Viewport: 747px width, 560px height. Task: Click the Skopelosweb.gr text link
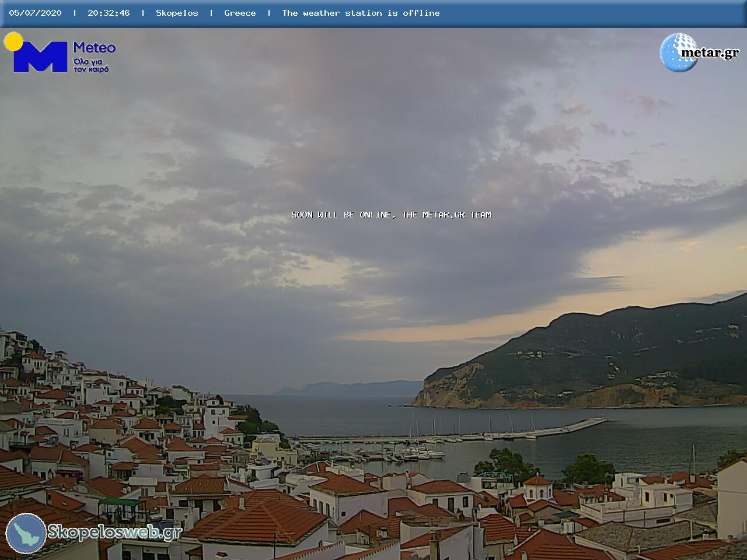click(115, 532)
